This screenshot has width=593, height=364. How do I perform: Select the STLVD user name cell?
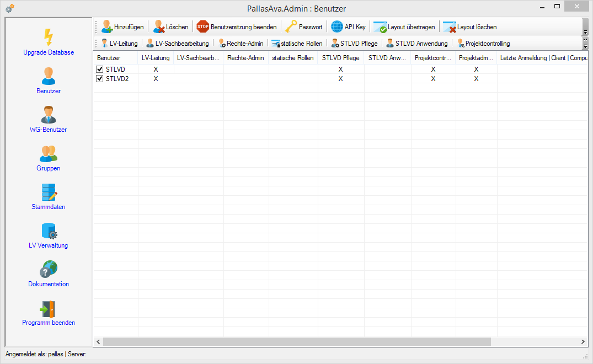tap(115, 69)
